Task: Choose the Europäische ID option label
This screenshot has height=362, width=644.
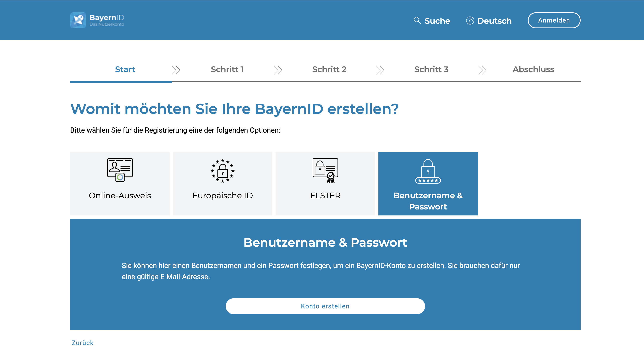Action: (x=223, y=196)
